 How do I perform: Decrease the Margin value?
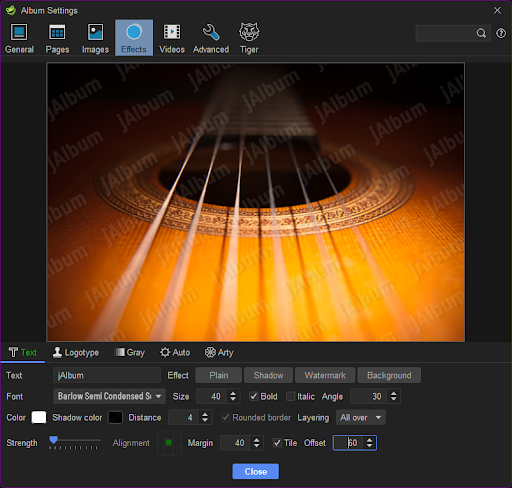pyautogui.click(x=256, y=446)
